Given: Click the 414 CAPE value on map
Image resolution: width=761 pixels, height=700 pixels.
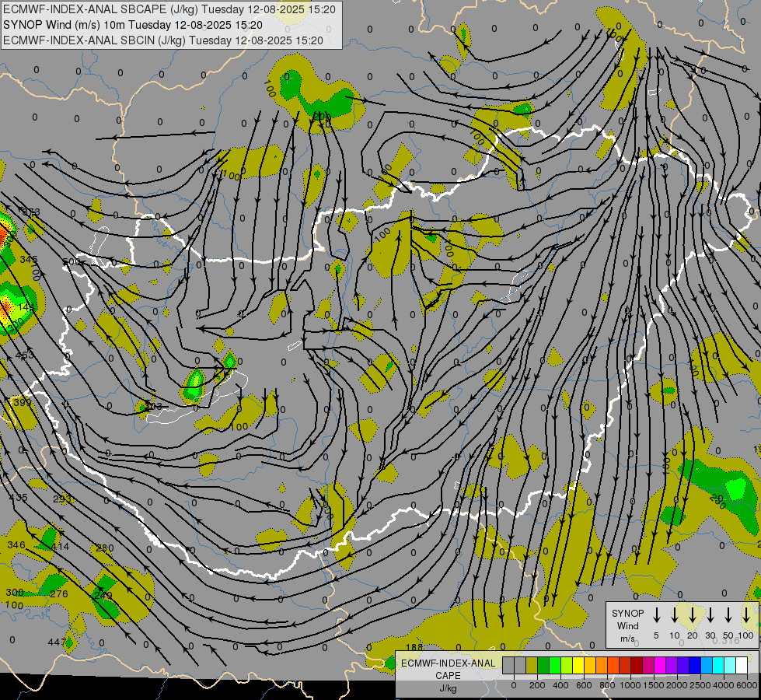Looking at the screenshot, I should click(60, 547).
